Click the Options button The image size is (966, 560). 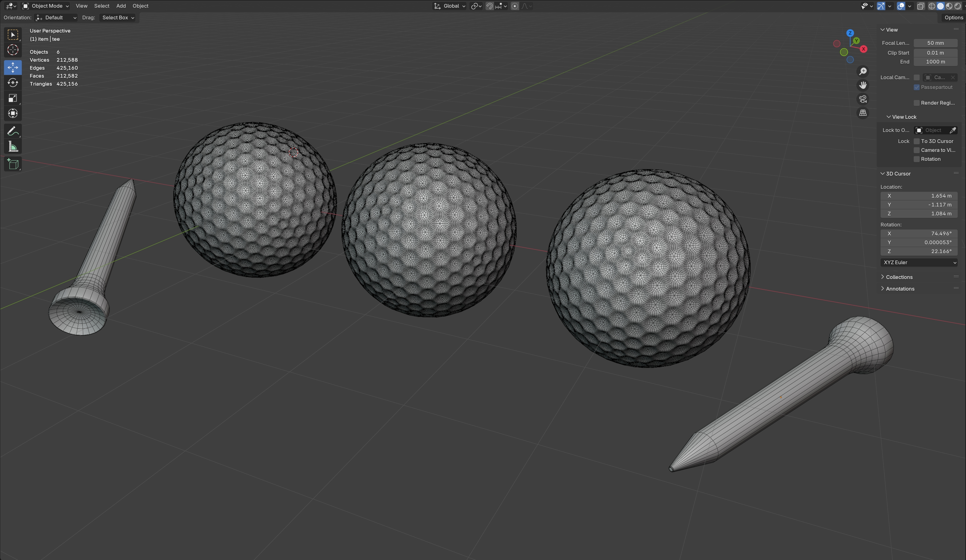pos(953,17)
